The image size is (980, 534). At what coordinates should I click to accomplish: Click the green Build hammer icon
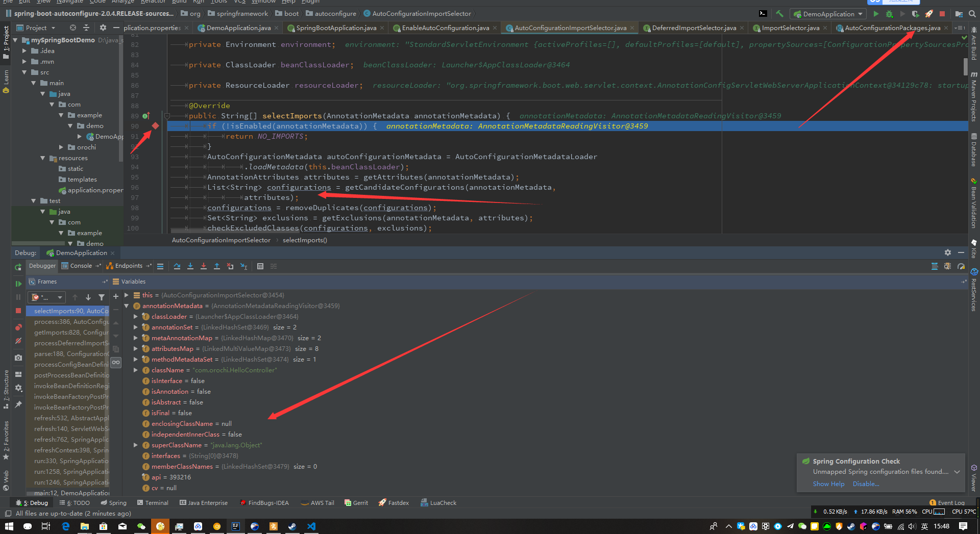[779, 14]
